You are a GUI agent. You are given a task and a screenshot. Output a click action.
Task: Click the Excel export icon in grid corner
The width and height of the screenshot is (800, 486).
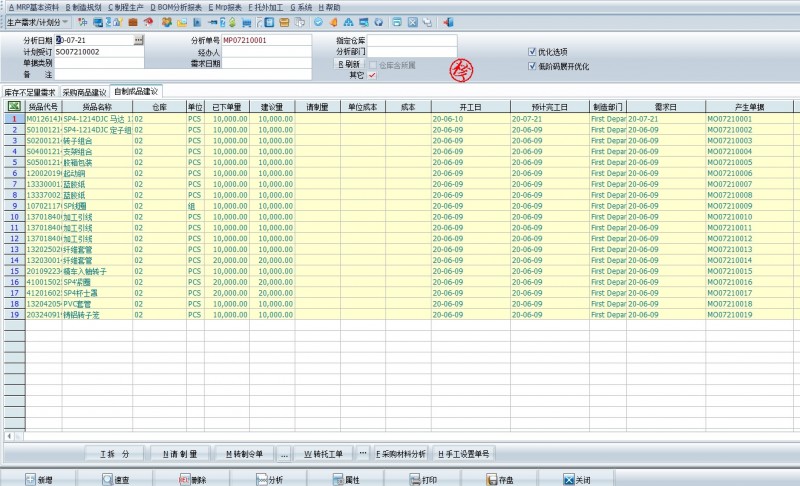[x=14, y=105]
